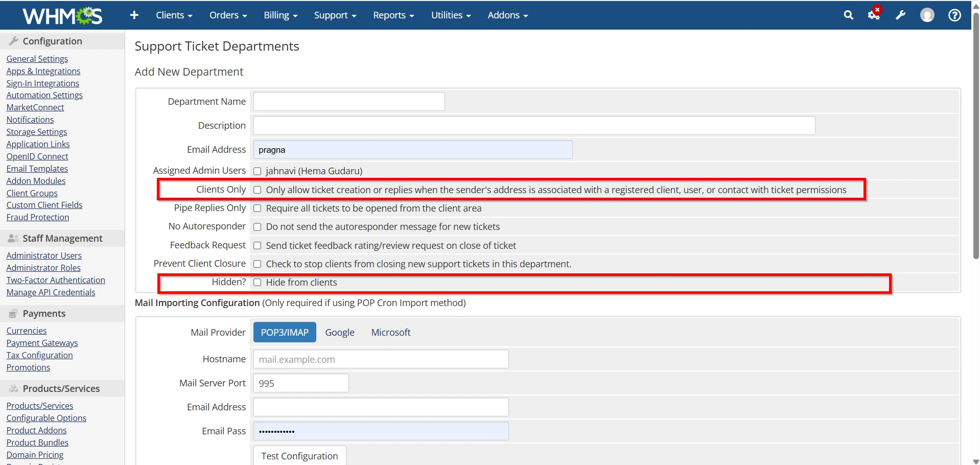The image size is (980, 465).
Task: Open Sign-In Integrations link
Action: coord(43,83)
